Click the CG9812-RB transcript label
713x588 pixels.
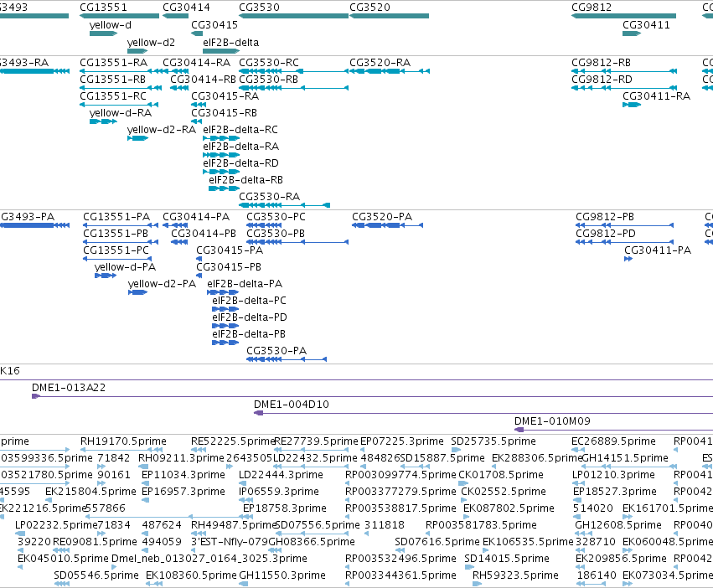pyautogui.click(x=601, y=62)
